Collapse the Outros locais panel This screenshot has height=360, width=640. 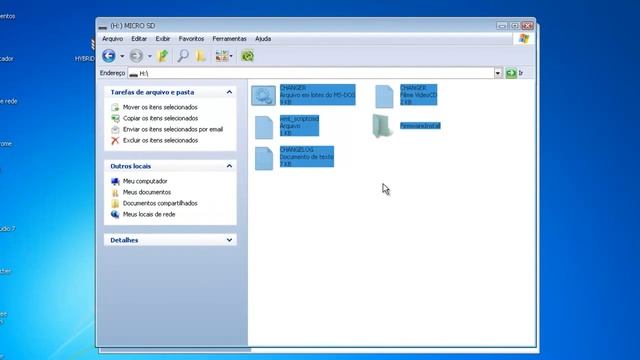(x=229, y=166)
